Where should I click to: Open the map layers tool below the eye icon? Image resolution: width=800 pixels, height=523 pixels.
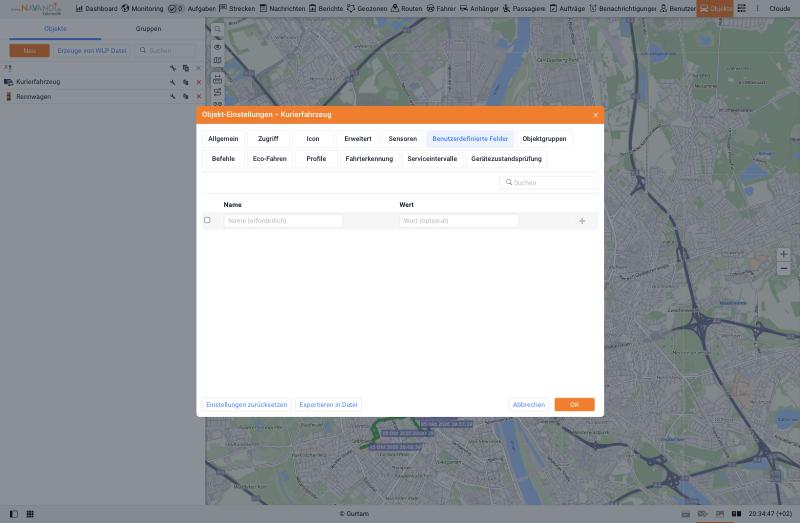point(217,60)
